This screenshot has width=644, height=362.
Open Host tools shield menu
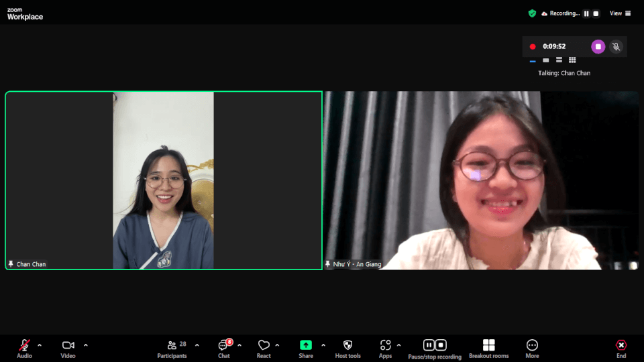pyautogui.click(x=348, y=349)
